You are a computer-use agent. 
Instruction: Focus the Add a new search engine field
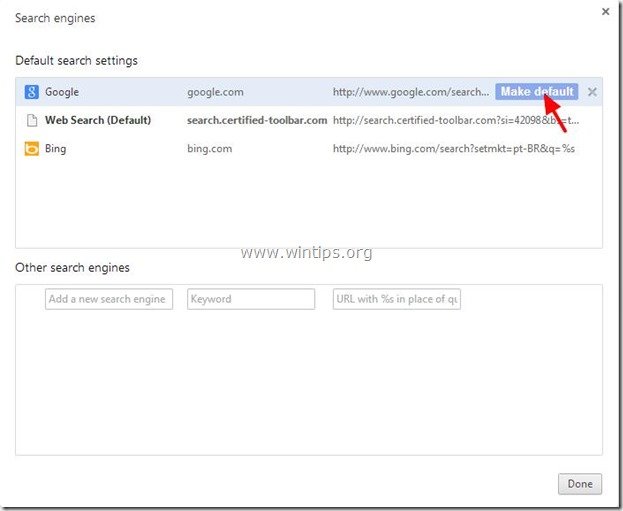pos(109,299)
